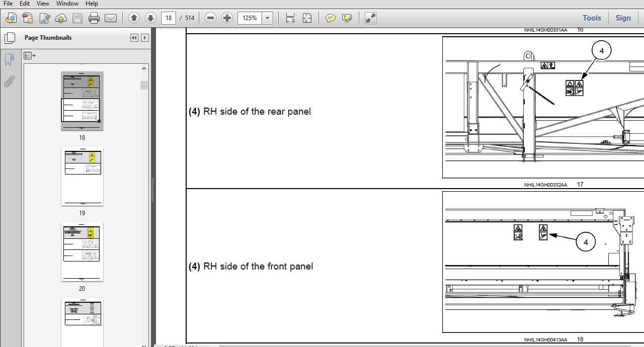Open the thumbnails options dropdown menu
This screenshot has width=644, height=347.
point(30,56)
